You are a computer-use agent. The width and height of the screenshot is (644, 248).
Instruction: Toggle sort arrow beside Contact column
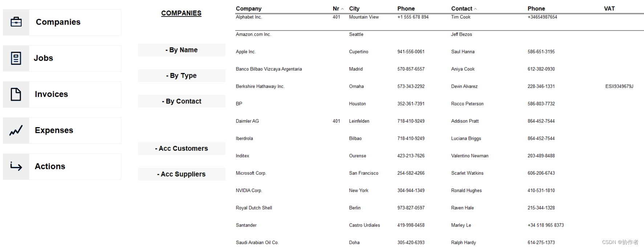tap(476, 9)
